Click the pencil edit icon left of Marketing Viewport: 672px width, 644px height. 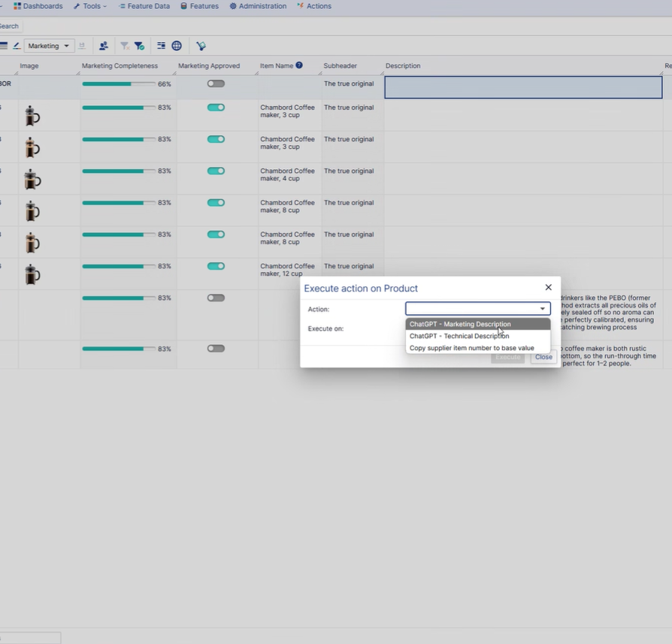point(17,46)
